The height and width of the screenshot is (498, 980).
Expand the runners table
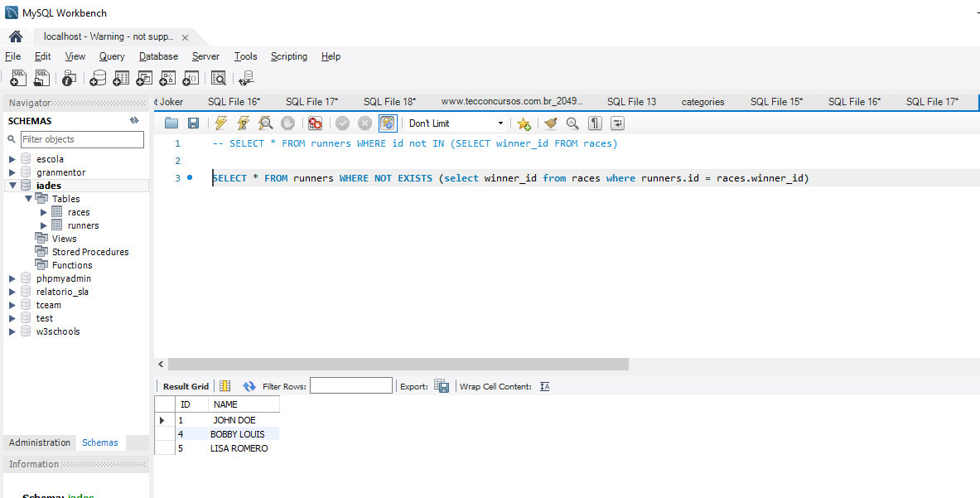click(44, 225)
